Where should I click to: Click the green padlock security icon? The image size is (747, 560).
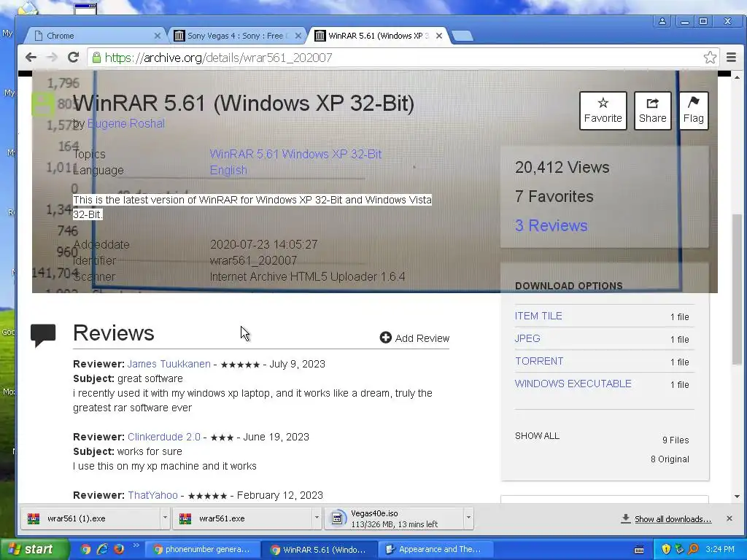coord(97,58)
